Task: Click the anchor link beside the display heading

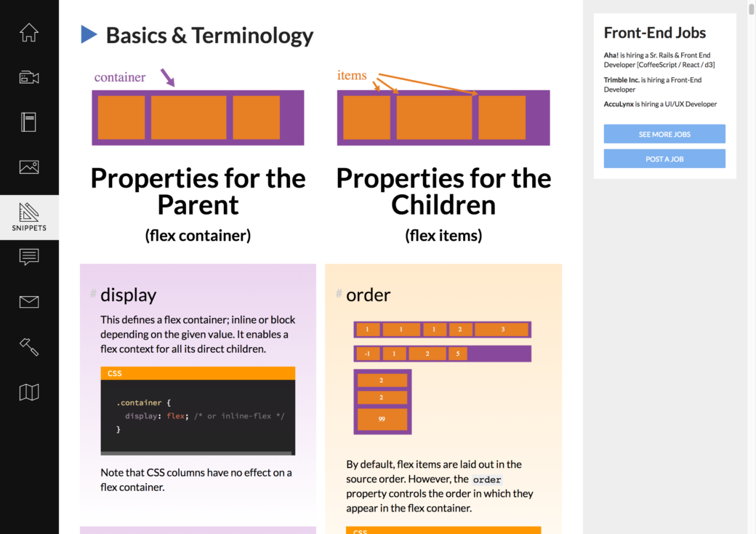Action: point(92,294)
